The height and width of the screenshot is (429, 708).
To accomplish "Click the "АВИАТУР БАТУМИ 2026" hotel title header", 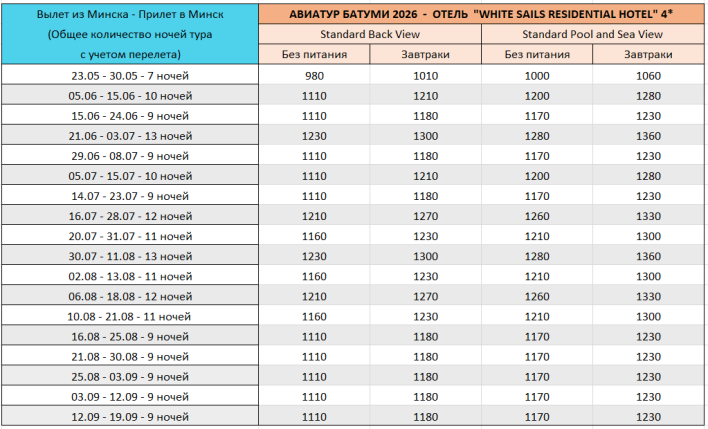I will tap(482, 13).
